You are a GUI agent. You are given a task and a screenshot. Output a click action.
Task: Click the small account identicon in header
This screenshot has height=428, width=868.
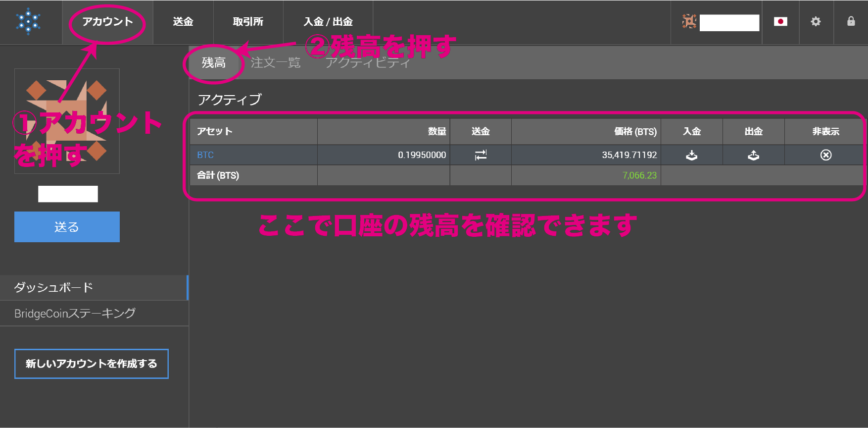(x=689, y=21)
